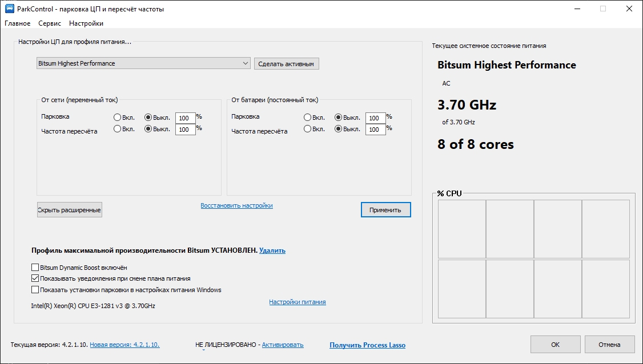Click Получить Process Lasso link

point(367,345)
